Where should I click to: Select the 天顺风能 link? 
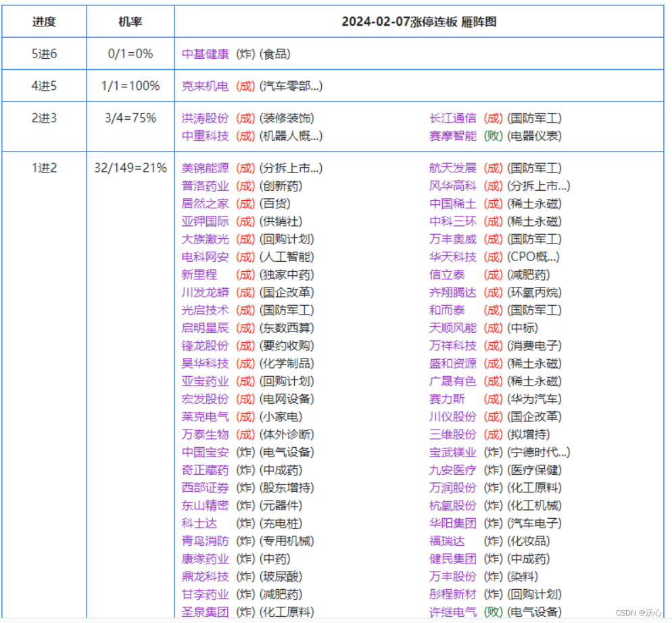(453, 328)
